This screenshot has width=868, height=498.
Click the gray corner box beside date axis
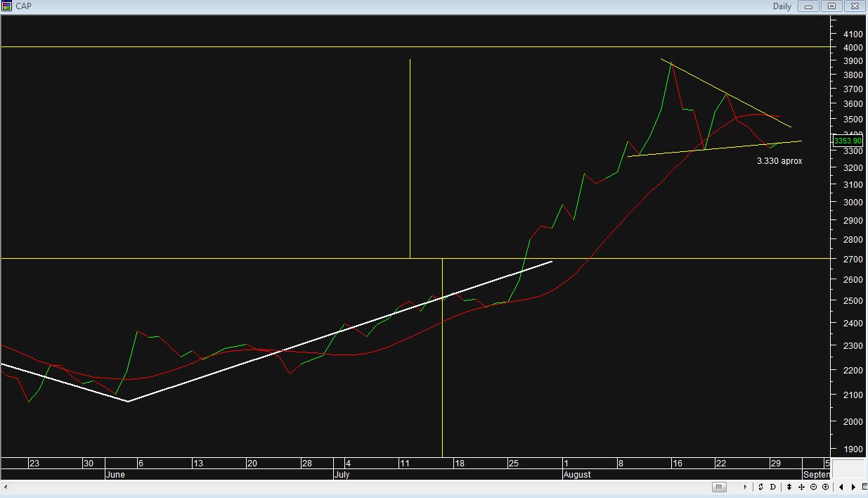click(x=849, y=468)
